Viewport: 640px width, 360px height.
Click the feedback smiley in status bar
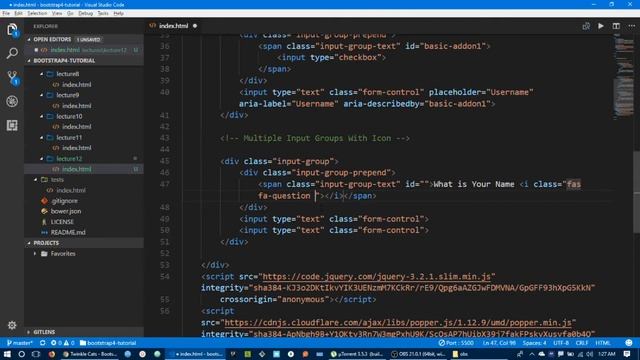(629, 343)
